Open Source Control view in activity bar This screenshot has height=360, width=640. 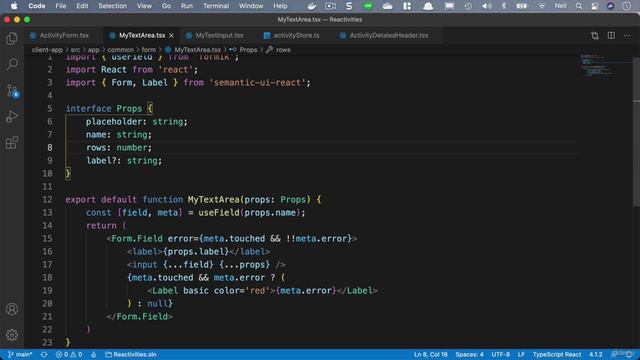pos(12,91)
